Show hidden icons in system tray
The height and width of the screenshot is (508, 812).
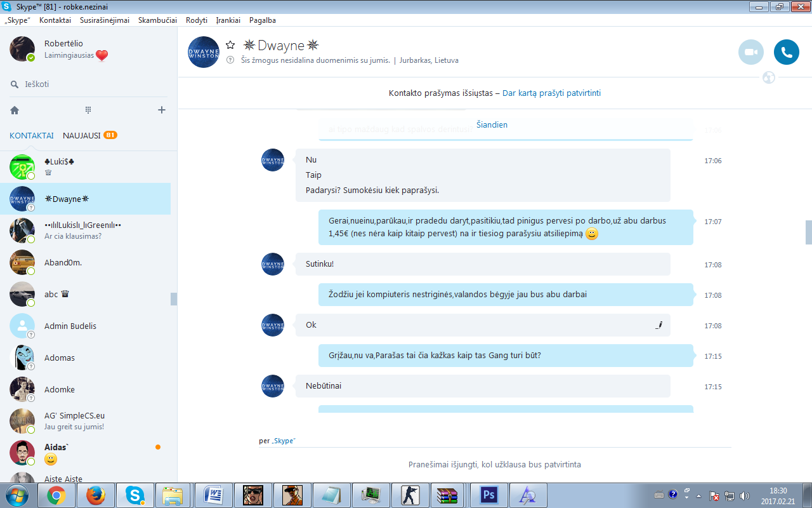pyautogui.click(x=698, y=495)
